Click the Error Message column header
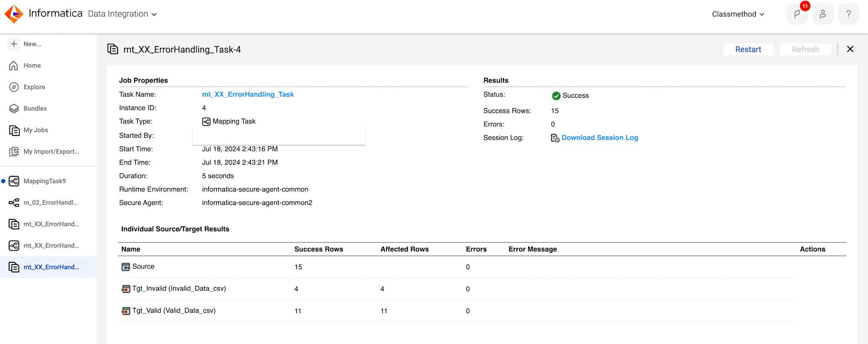 click(x=533, y=249)
